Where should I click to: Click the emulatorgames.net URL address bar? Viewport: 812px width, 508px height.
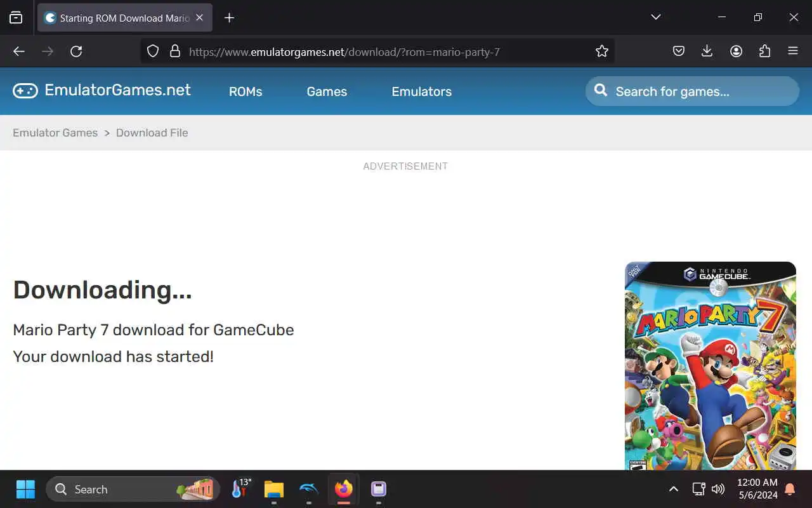click(377, 51)
